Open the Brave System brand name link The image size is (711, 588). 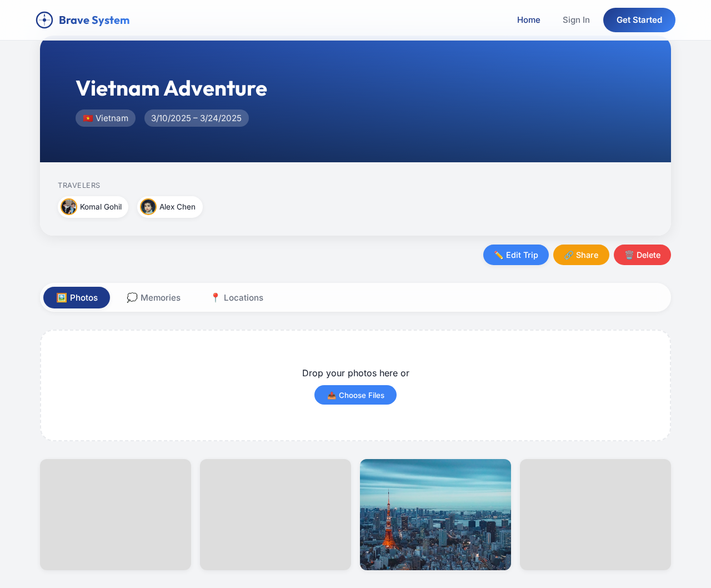[94, 20]
